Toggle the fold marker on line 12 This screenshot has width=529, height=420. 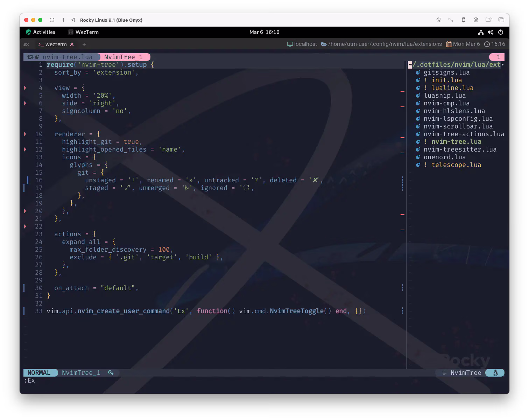25,149
